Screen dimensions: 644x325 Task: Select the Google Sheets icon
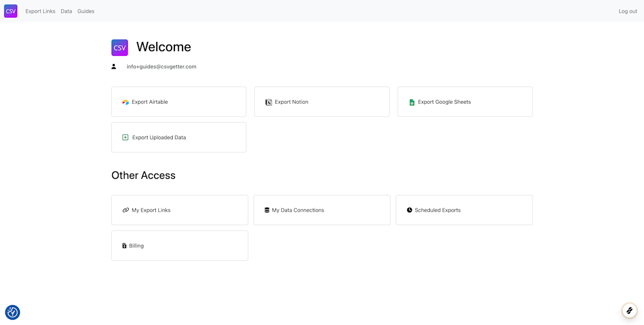[411, 102]
